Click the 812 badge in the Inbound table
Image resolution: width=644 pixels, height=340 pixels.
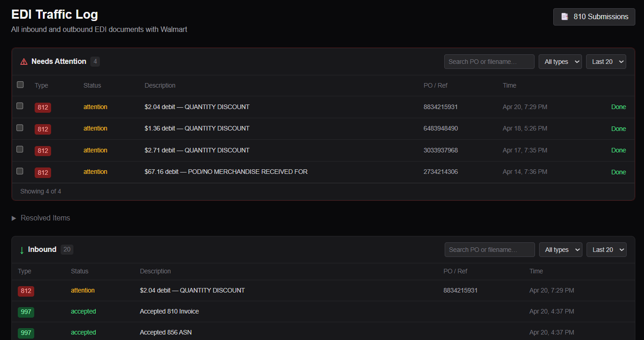coord(26,291)
